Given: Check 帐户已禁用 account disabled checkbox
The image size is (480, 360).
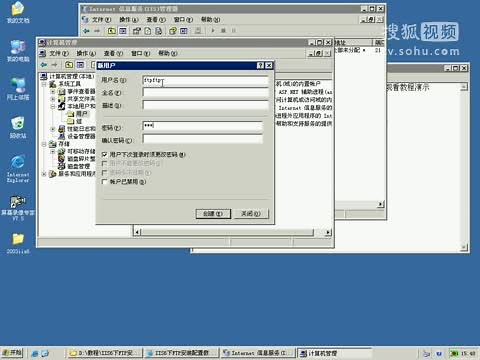Looking at the screenshot, I should tap(105, 182).
